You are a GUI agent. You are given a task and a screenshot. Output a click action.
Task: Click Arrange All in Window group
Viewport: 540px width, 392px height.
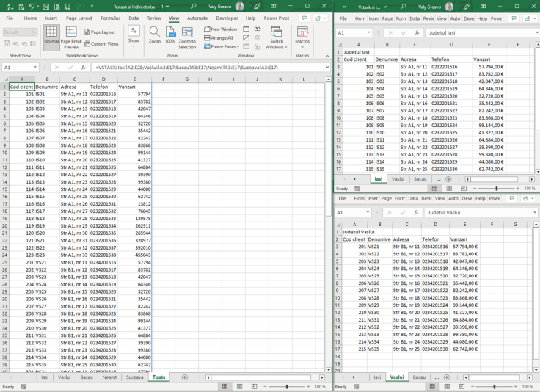click(218, 37)
